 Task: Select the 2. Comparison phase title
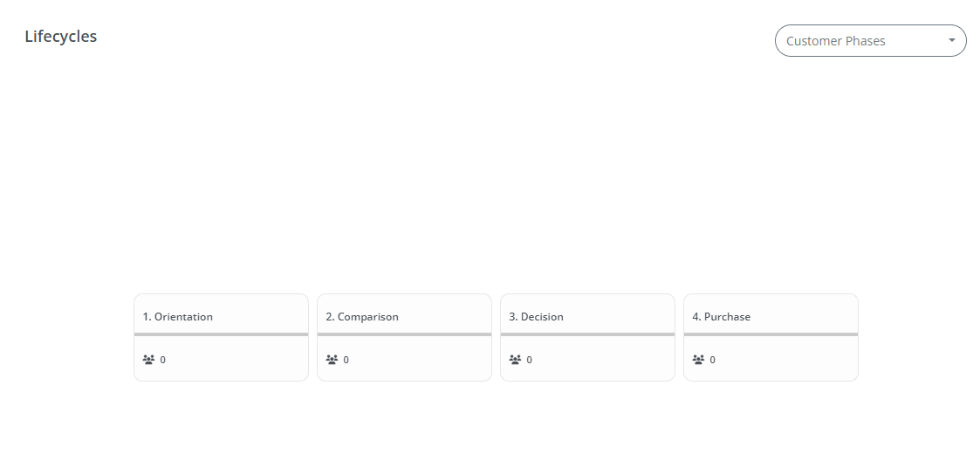tap(362, 316)
